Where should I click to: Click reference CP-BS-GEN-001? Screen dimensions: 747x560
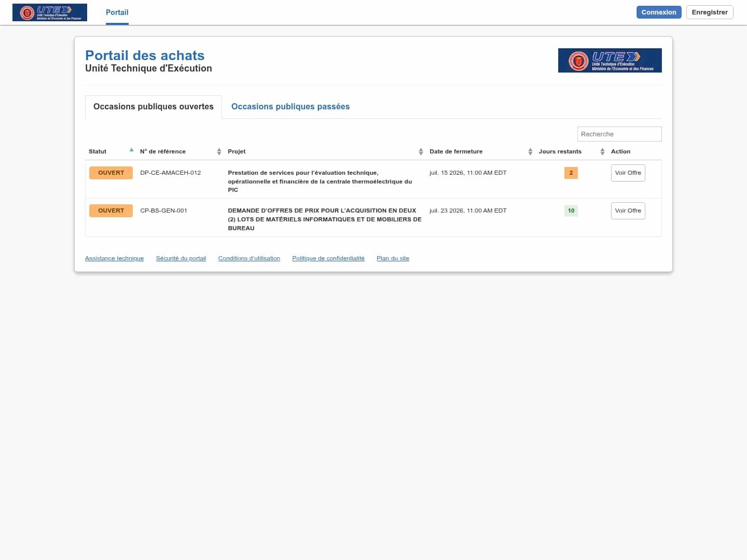coord(163,211)
